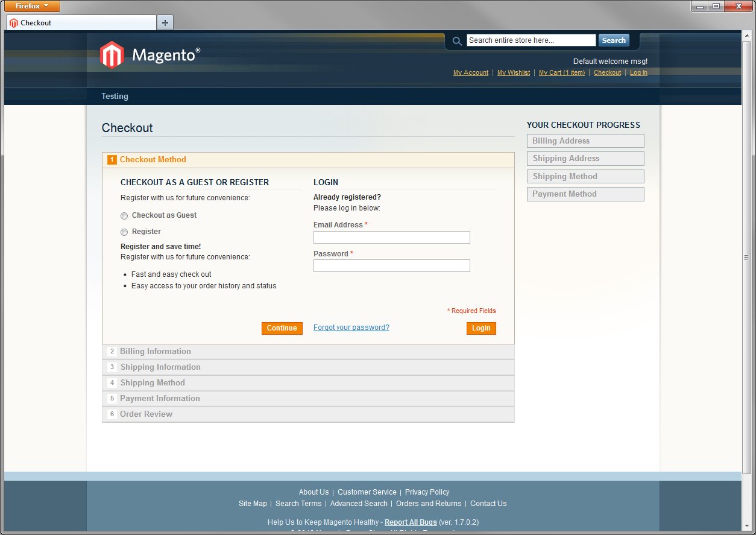The image size is (756, 535).
Task: Click the Checkout Method step header
Action: point(308,160)
